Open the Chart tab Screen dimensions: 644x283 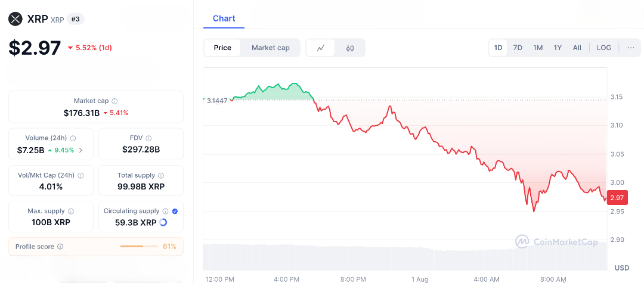pyautogui.click(x=224, y=18)
